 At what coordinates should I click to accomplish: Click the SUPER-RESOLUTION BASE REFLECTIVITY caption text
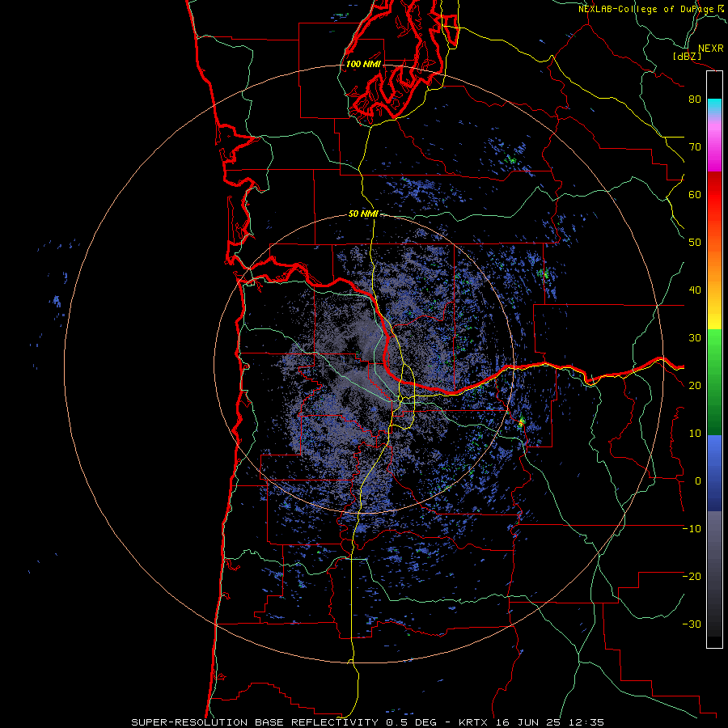click(x=254, y=722)
